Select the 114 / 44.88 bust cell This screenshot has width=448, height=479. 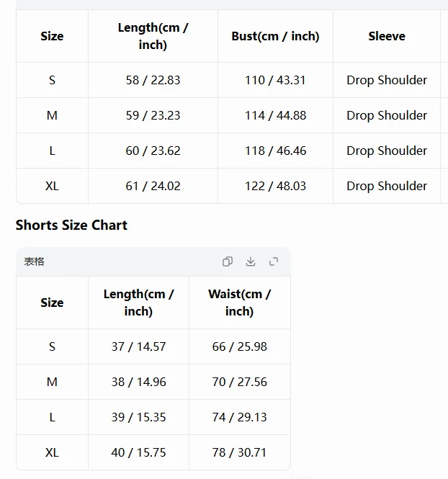click(x=275, y=115)
